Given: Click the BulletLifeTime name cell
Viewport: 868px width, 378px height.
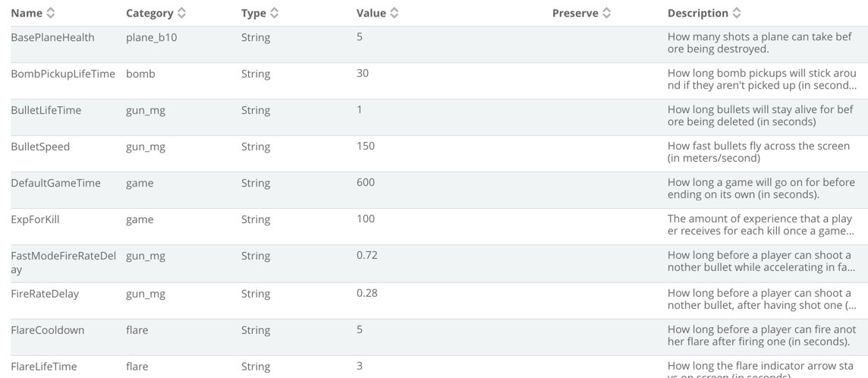Looking at the screenshot, I should 46,111.
